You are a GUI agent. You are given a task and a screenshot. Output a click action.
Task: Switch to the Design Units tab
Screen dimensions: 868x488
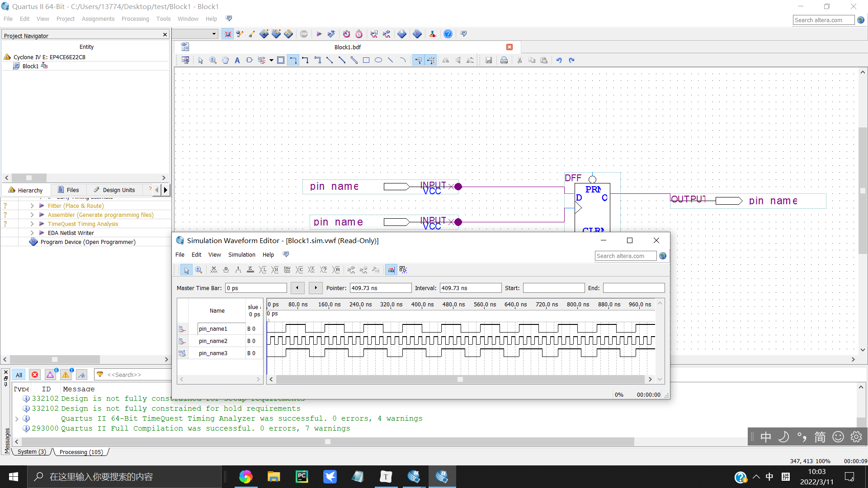coord(114,190)
